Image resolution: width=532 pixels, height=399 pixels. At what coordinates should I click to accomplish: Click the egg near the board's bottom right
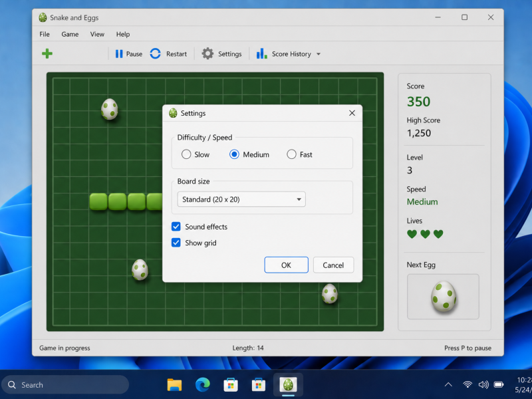click(x=330, y=294)
